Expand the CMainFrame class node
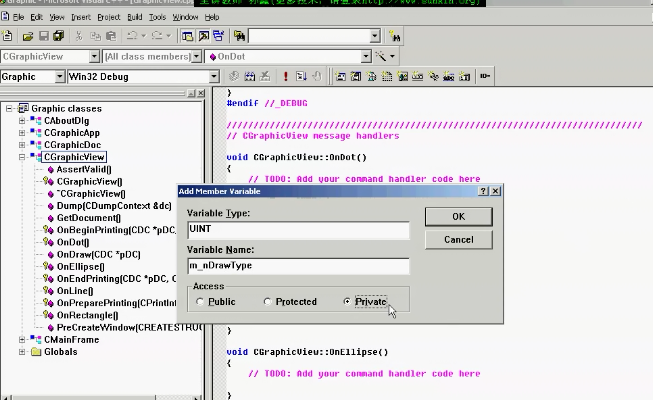 [22, 340]
